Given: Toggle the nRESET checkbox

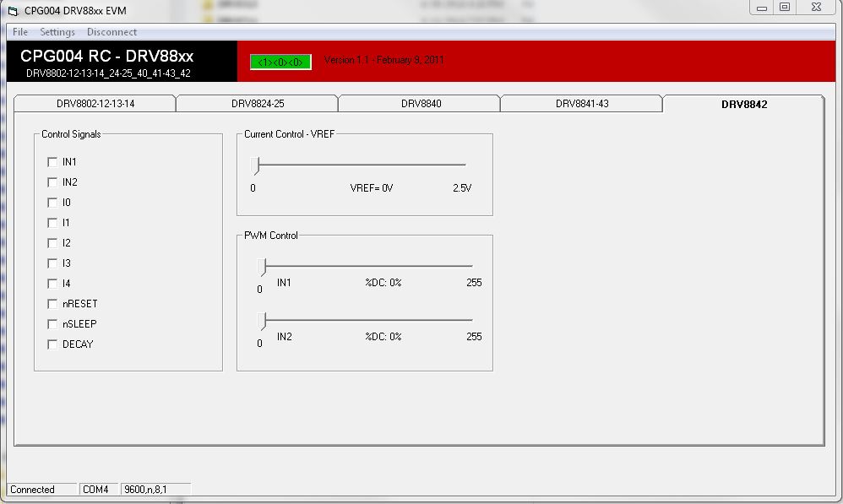Looking at the screenshot, I should click(52, 304).
